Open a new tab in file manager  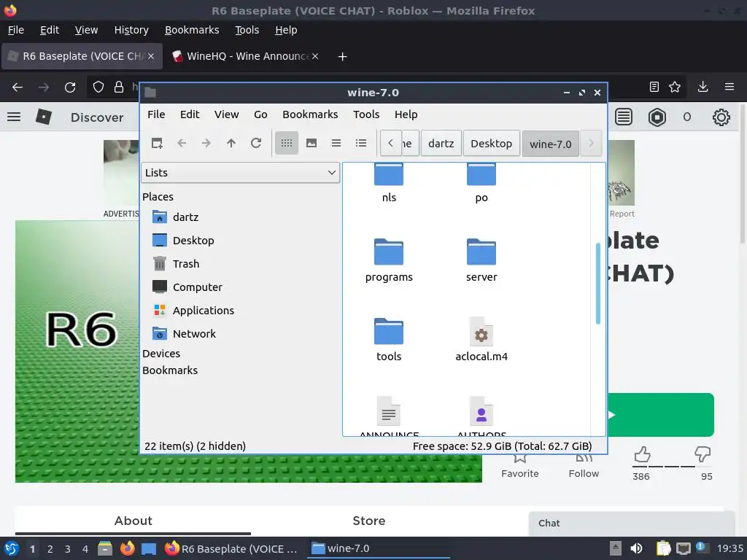157,143
